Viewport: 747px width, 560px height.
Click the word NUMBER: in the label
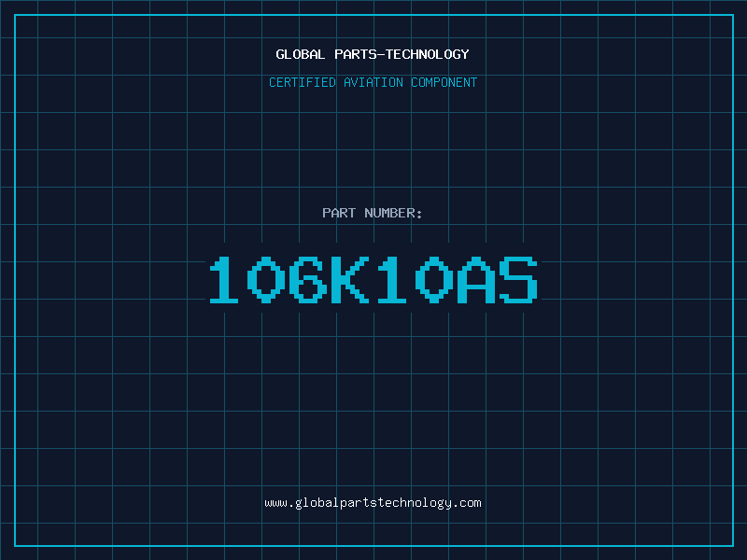tap(393, 213)
